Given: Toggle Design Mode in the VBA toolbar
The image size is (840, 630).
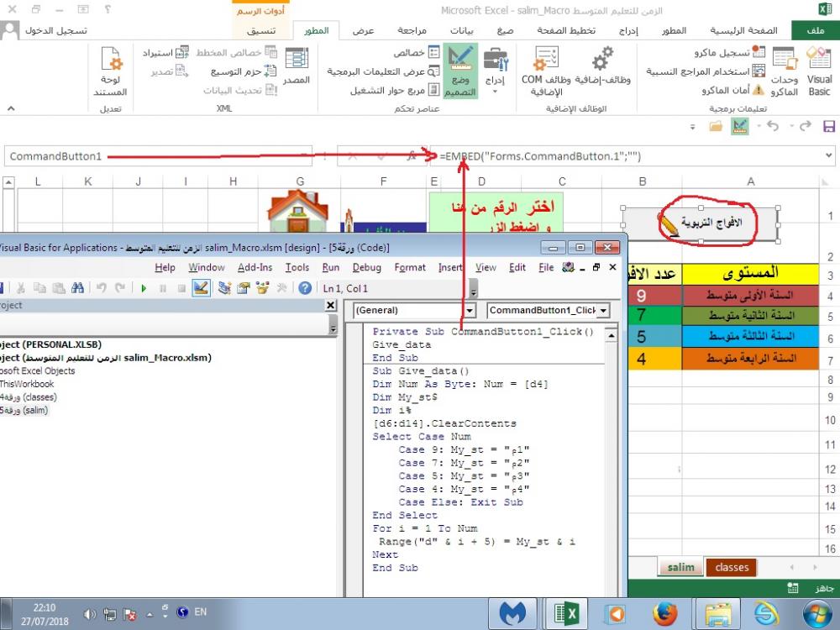Looking at the screenshot, I should click(x=201, y=289).
